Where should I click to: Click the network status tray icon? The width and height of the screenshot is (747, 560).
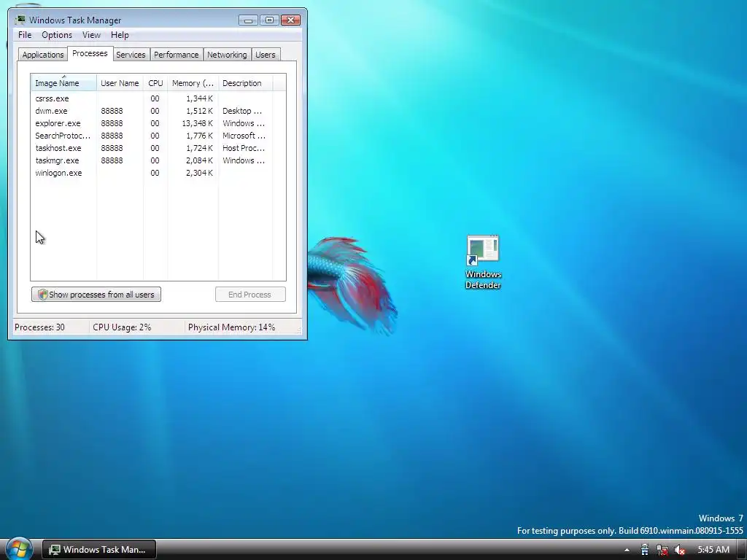coord(662,550)
